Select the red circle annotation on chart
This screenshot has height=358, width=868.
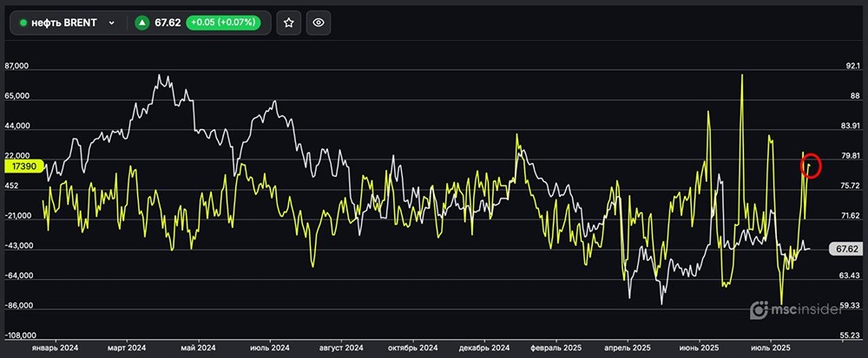(808, 164)
